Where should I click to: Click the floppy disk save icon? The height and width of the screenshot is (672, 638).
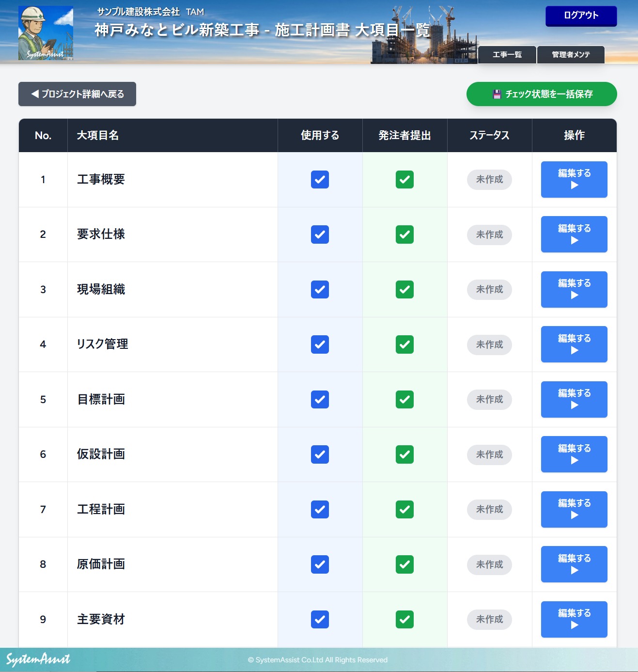pos(497,94)
